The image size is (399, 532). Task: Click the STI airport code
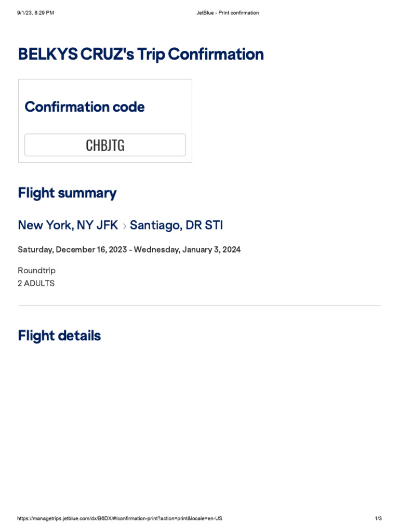pos(214,225)
